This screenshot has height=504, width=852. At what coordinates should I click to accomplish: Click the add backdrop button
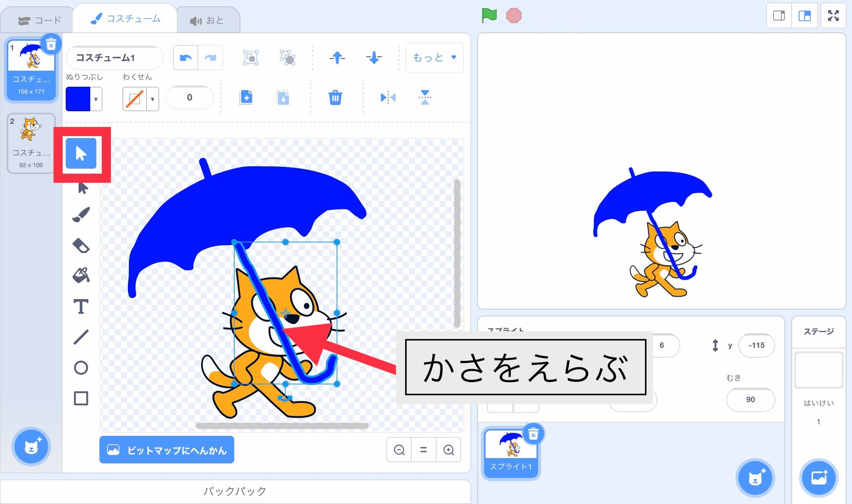point(819,478)
